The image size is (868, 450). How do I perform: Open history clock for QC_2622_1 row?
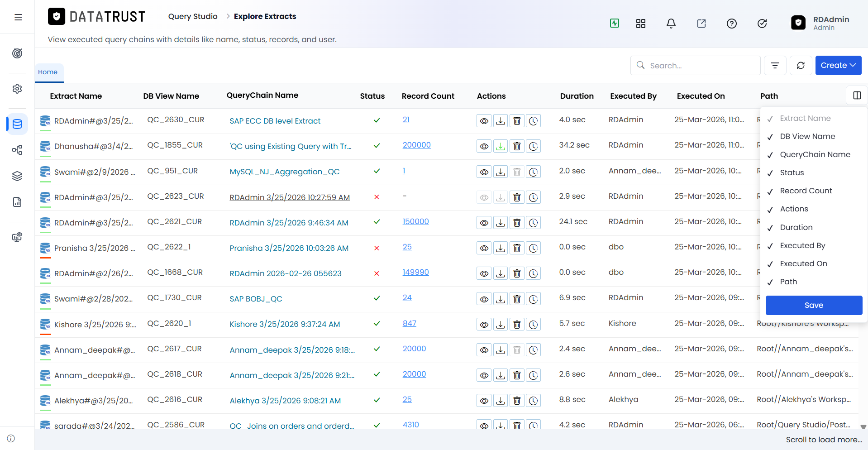[534, 248]
